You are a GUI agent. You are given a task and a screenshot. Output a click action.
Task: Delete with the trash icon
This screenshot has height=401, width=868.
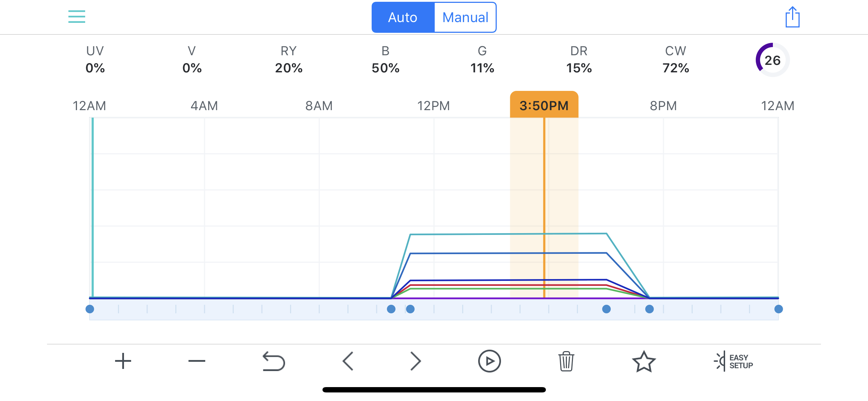pos(566,361)
